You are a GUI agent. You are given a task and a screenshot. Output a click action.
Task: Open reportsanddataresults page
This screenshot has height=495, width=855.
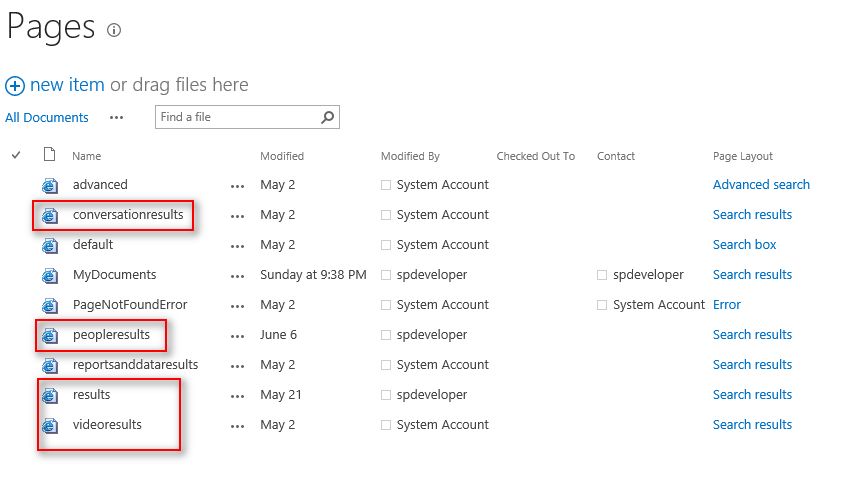pyautogui.click(x=135, y=365)
